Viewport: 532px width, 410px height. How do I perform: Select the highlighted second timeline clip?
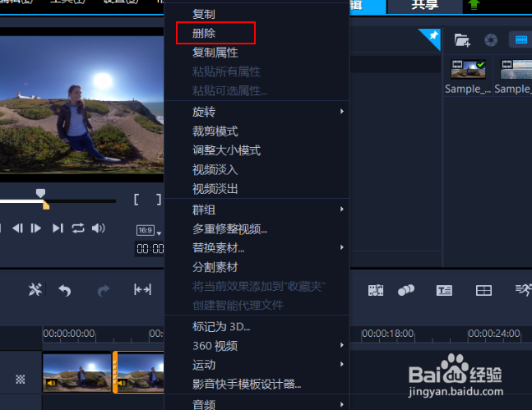coord(138,372)
